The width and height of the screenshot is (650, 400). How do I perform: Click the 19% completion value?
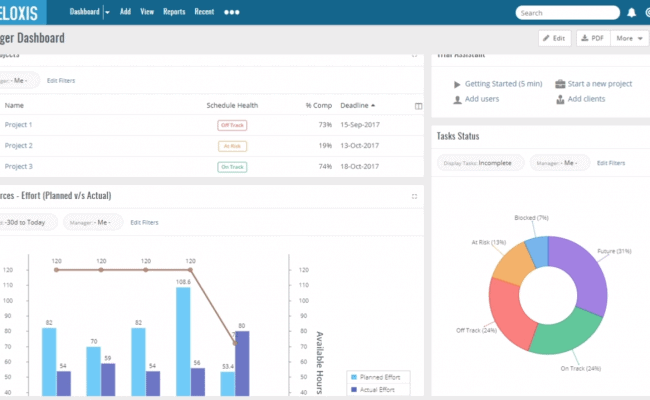325,145
